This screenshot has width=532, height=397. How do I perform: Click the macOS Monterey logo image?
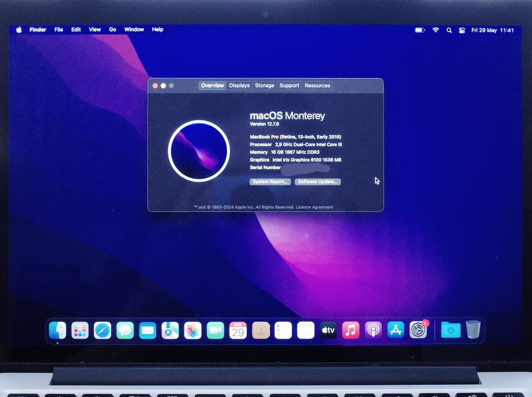pyautogui.click(x=199, y=151)
